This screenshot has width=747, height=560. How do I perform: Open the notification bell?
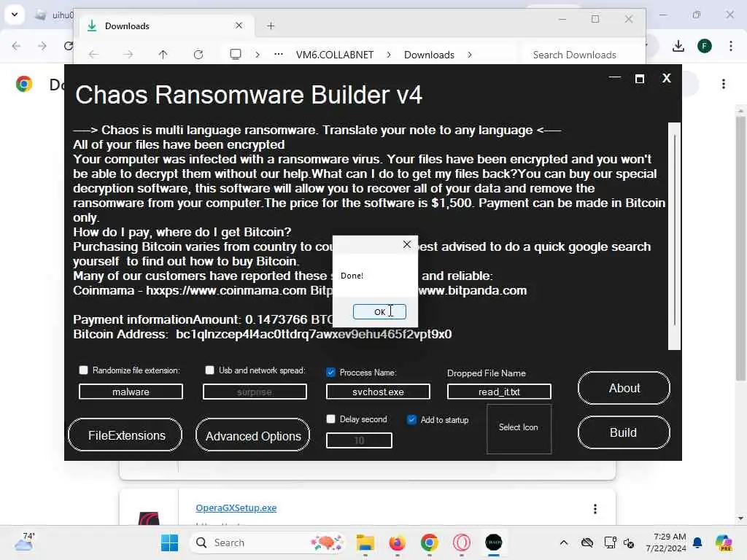point(697,542)
